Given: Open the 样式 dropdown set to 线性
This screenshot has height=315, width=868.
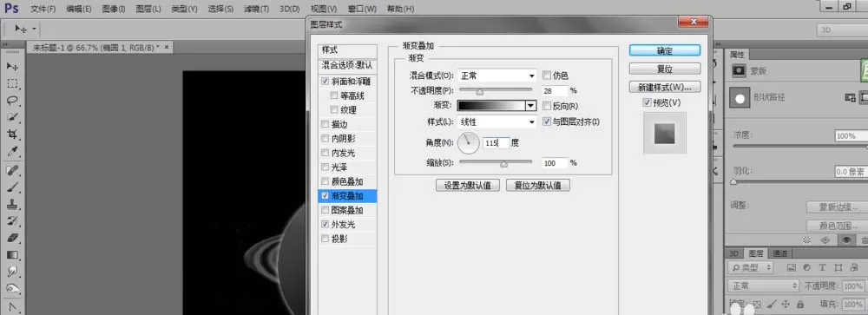Looking at the screenshot, I should (x=497, y=121).
